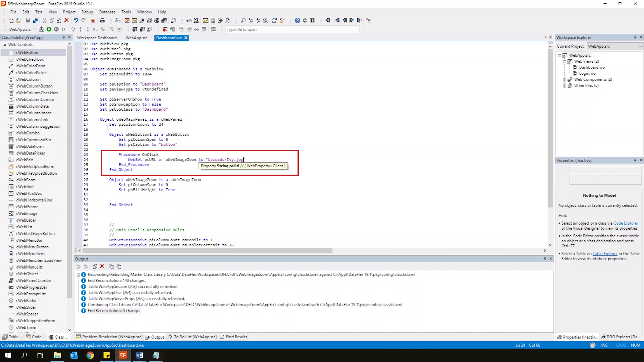644x362 pixels.
Task: Collapse the Web Controls palette group
Action: click(x=5, y=45)
